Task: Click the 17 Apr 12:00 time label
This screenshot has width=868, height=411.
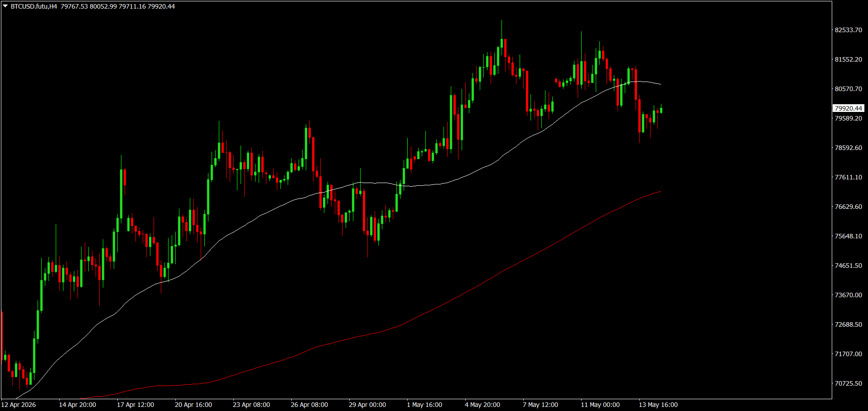Action: 135,405
